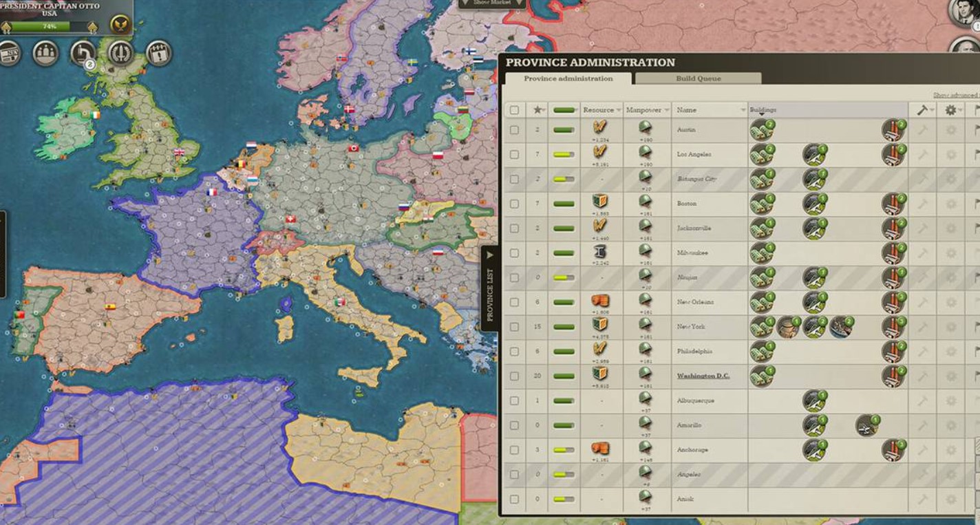The height and width of the screenshot is (525, 980).
Task: Open the alliance sword and laurel icon
Action: tap(121, 53)
